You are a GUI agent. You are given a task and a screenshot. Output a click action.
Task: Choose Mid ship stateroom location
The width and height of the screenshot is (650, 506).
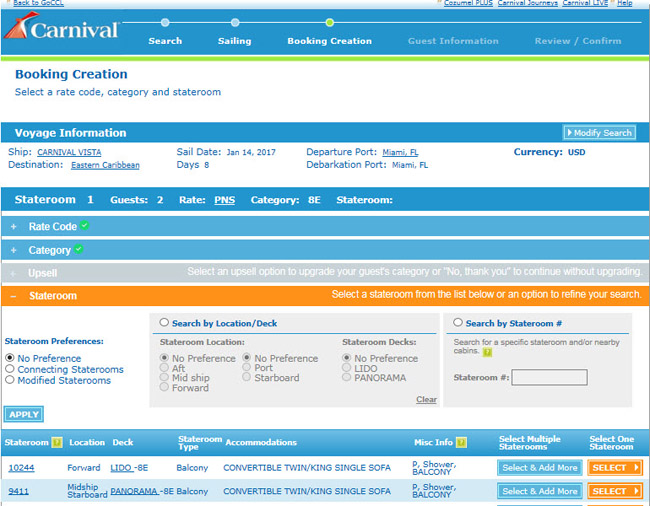164,377
